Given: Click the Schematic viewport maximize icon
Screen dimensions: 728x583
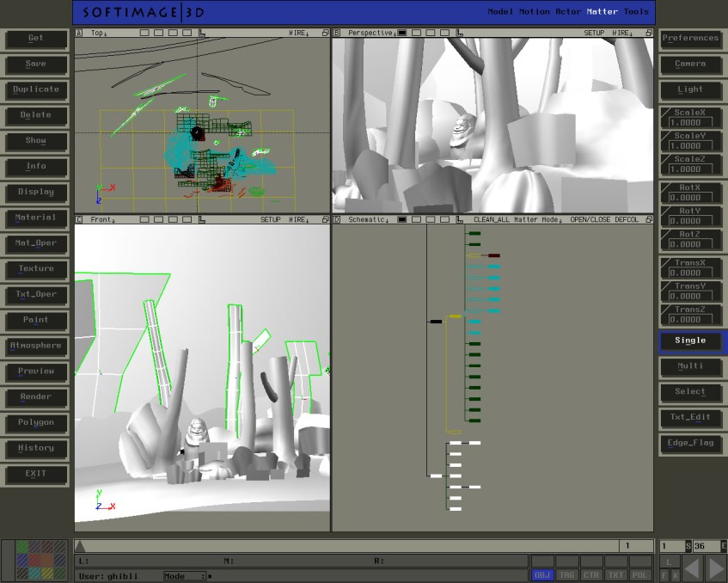Looking at the screenshot, I should pyautogui.click(x=647, y=219).
